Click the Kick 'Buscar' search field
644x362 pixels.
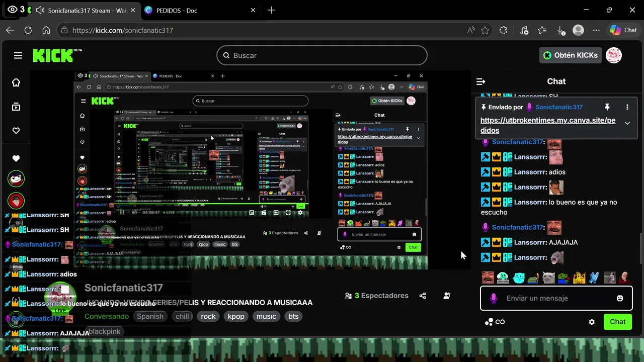tap(322, 55)
